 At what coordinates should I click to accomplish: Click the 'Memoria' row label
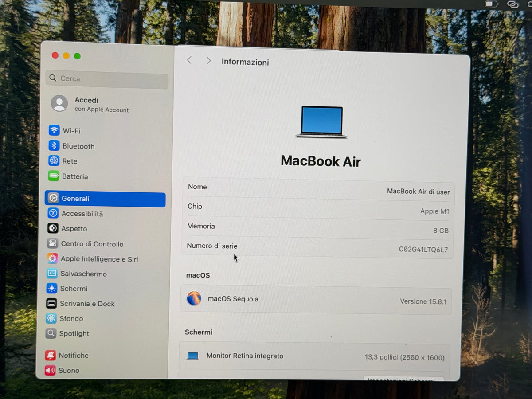201,226
